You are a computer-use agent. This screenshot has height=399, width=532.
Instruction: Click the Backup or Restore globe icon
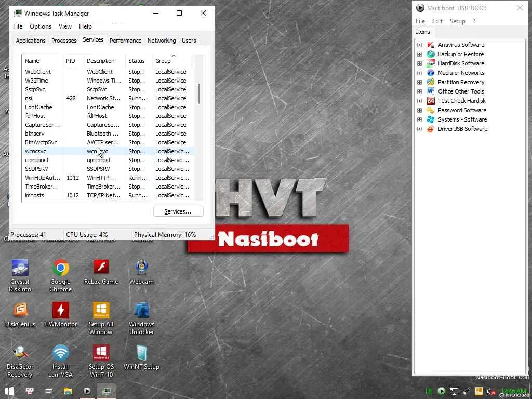click(x=431, y=54)
